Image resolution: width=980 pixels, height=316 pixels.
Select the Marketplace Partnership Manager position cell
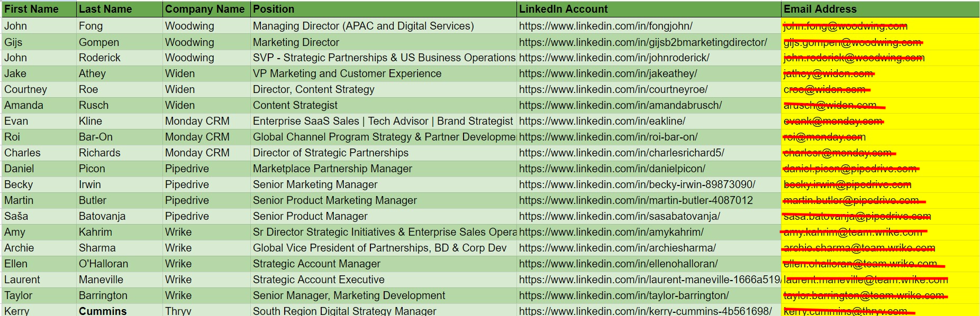332,169
